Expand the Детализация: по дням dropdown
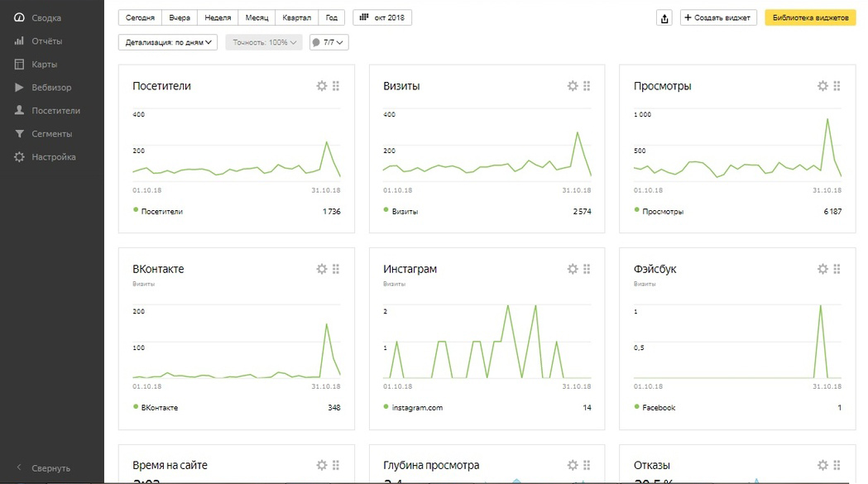Viewport: 868px width, 484px height. tap(168, 42)
